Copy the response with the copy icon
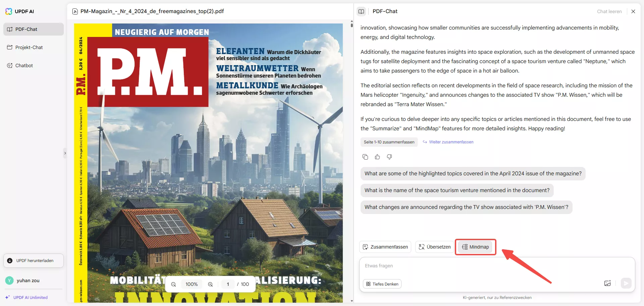The image size is (644, 306). (x=365, y=157)
